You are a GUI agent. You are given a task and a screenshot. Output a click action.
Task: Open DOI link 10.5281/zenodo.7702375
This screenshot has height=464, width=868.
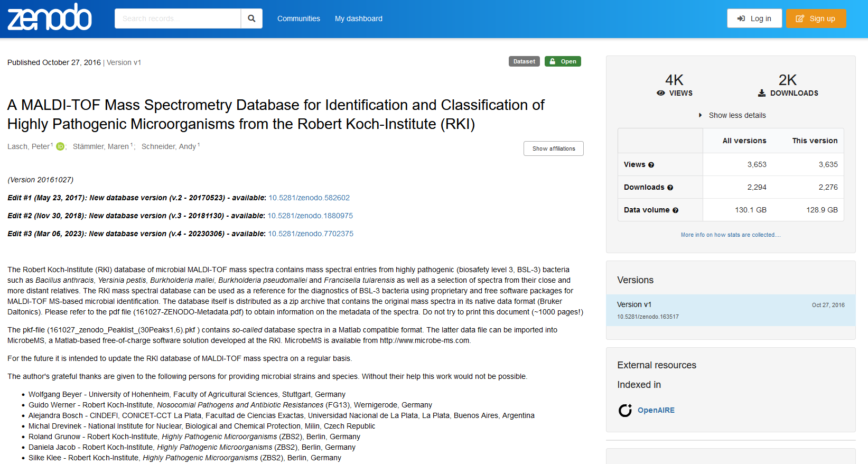tap(311, 234)
